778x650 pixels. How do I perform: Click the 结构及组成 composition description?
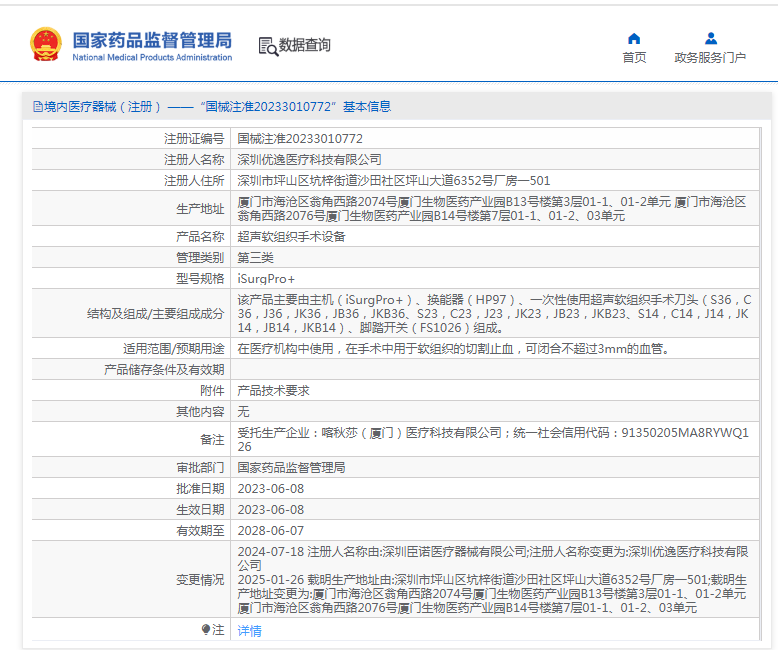(x=494, y=314)
